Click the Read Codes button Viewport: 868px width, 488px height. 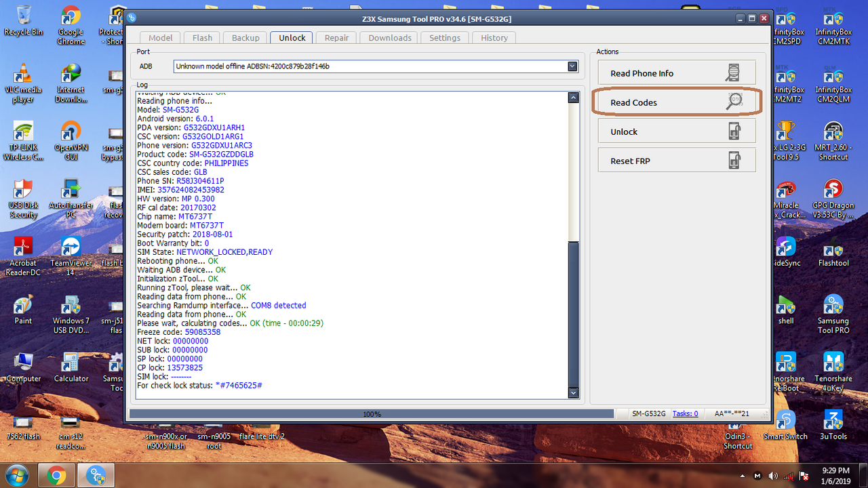tap(677, 102)
